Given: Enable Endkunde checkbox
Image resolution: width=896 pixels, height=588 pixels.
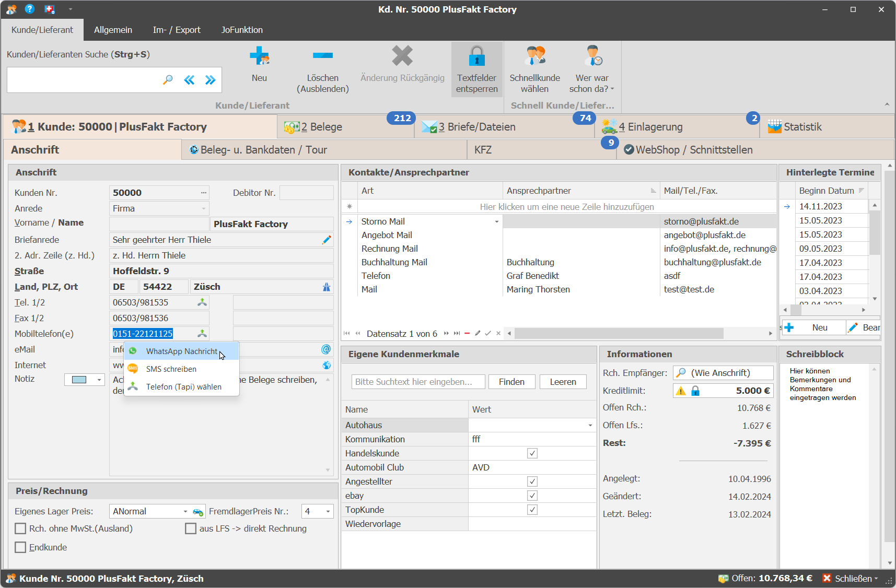Looking at the screenshot, I should point(20,547).
